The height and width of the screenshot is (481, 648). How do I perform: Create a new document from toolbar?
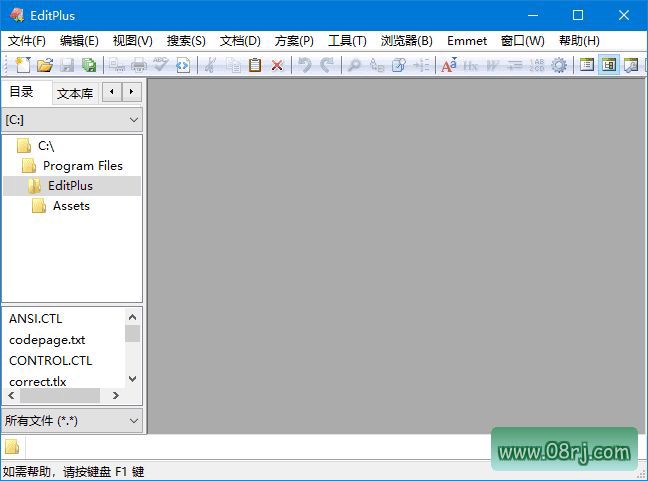[23, 65]
